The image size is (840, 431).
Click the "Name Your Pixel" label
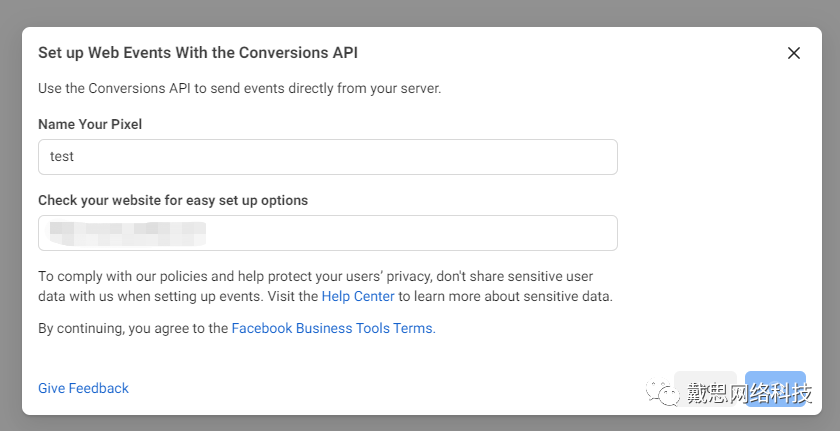[x=90, y=124]
